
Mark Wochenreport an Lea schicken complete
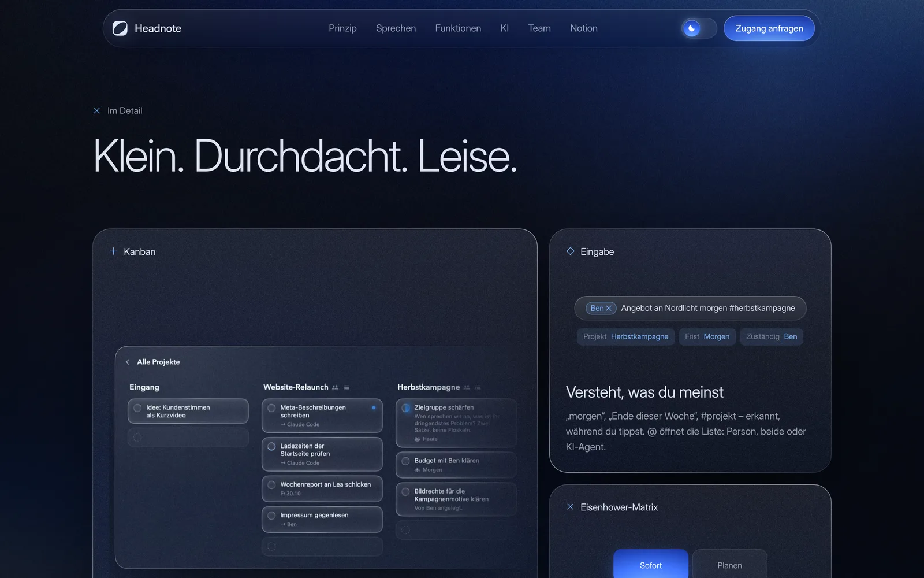[x=271, y=485]
